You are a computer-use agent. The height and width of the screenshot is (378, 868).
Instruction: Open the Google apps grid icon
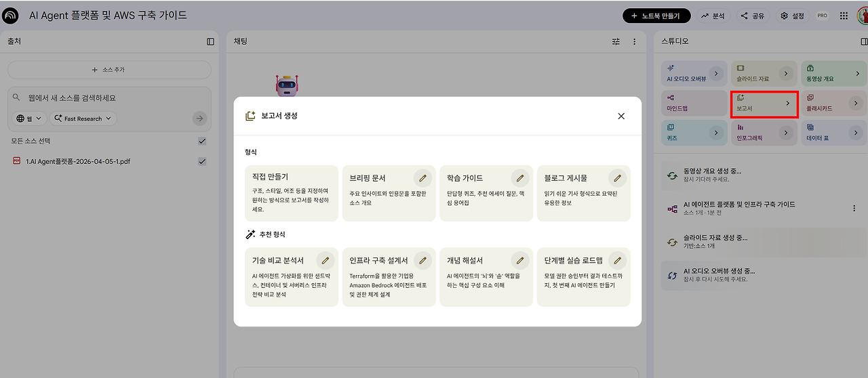coord(844,16)
